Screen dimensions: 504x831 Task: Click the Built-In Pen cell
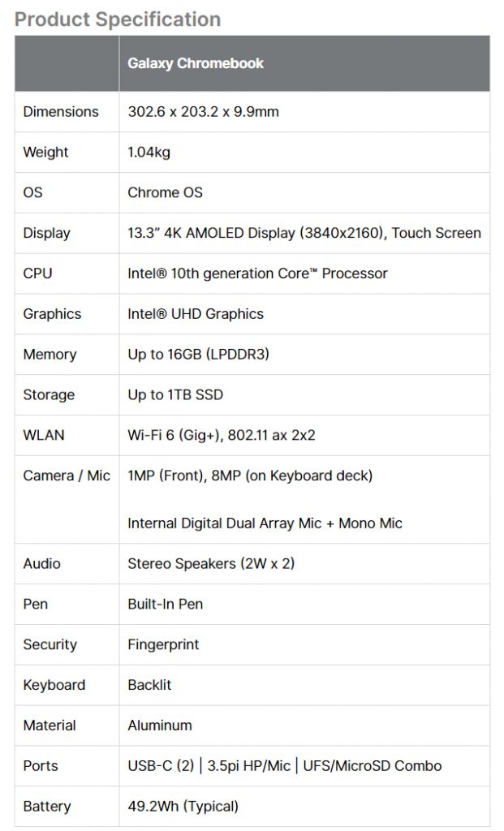click(x=165, y=604)
